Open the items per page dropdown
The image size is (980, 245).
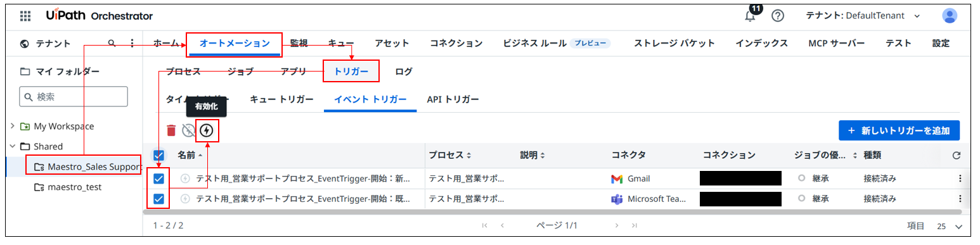[x=950, y=226]
